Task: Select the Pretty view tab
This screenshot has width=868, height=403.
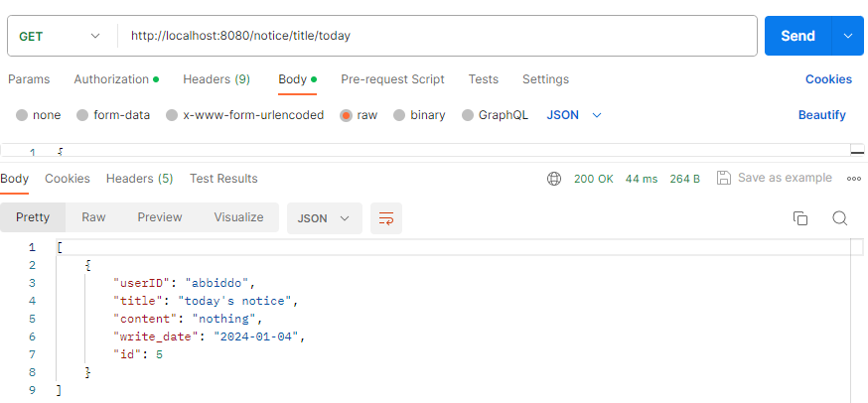Action: click(33, 217)
